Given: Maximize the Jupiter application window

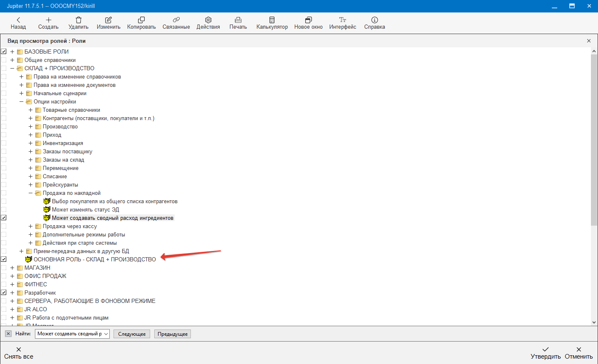Looking at the screenshot, I should pos(572,6).
